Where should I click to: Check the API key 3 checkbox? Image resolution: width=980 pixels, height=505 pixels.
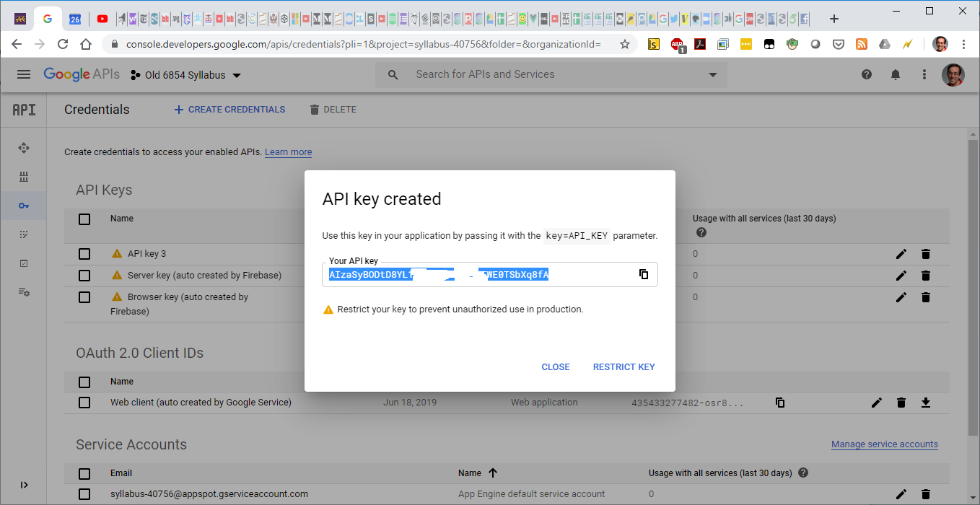pos(84,254)
